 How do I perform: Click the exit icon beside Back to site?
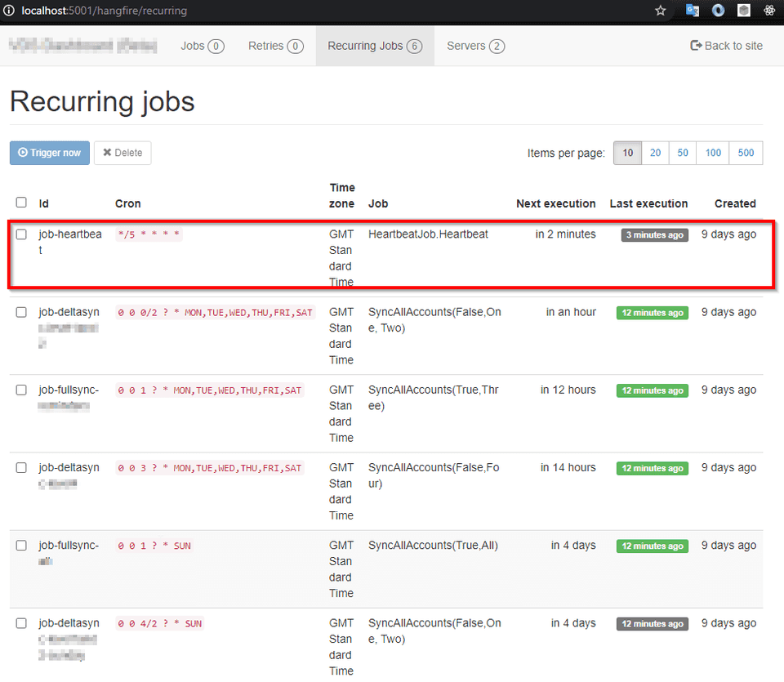695,46
